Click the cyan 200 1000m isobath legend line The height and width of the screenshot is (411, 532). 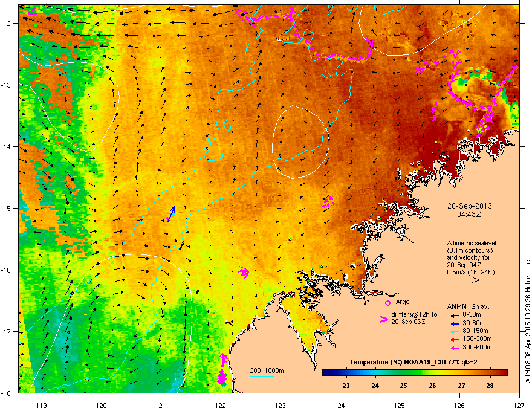(x=262, y=376)
